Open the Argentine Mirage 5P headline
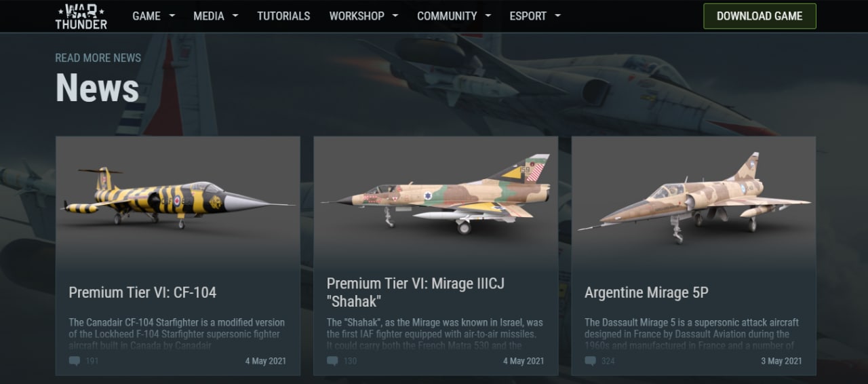The width and height of the screenshot is (868, 384). pos(646,292)
